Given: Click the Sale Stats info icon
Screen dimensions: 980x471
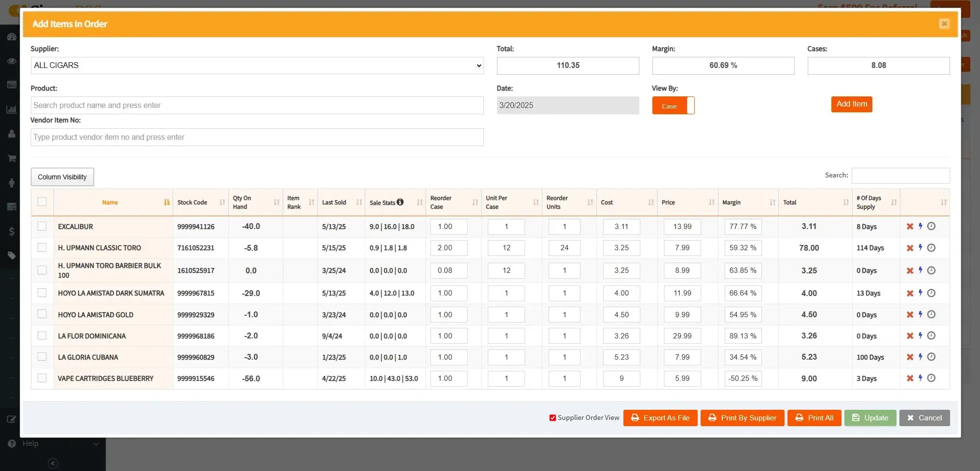Looking at the screenshot, I should point(400,202).
